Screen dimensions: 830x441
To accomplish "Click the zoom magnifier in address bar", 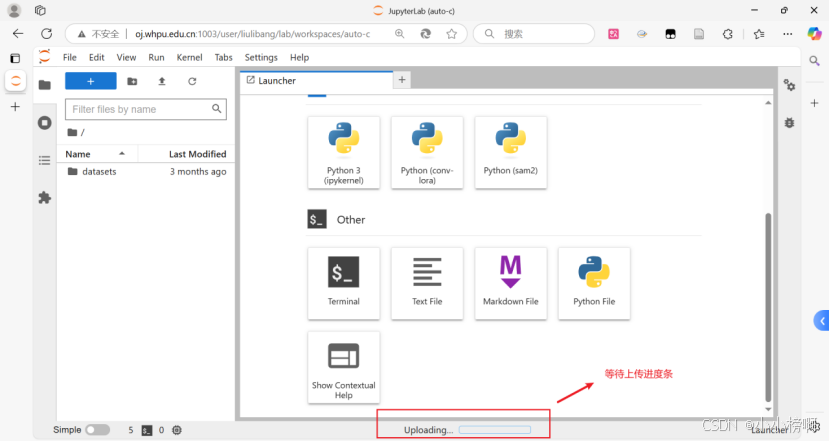I will pyautogui.click(x=400, y=34).
